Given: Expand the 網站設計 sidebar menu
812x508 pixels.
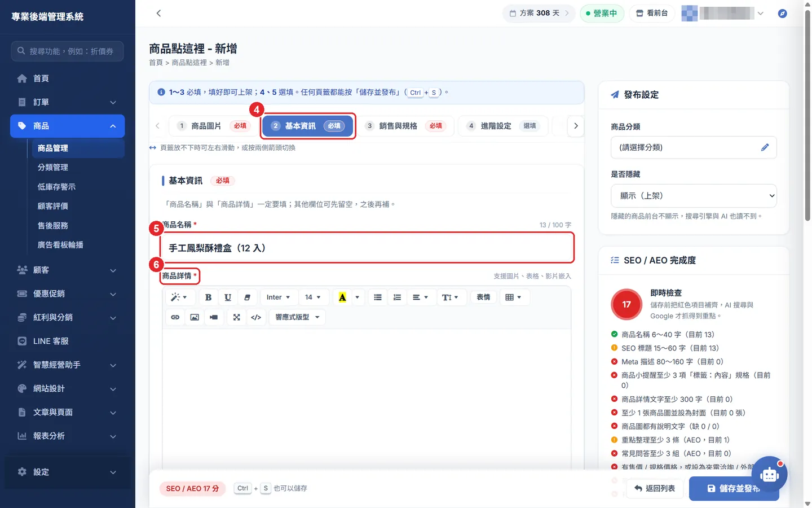Looking at the screenshot, I should [67, 388].
